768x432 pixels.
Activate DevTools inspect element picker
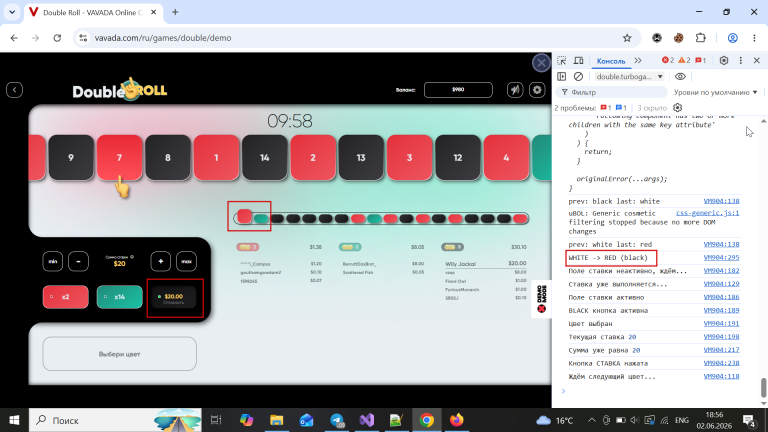tap(562, 61)
